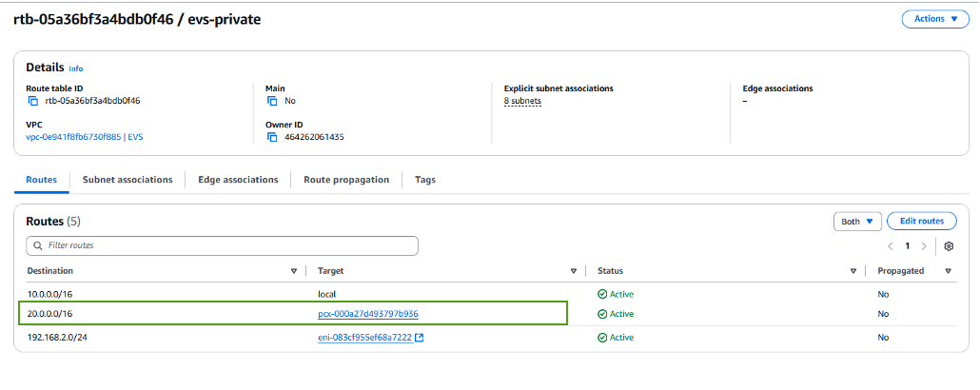Copy the Owner ID number
Screen dimensions: 980x390
[x=272, y=137]
